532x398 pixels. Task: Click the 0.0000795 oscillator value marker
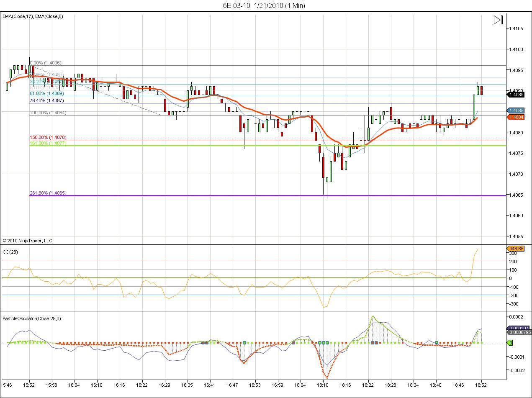pyautogui.click(x=518, y=333)
